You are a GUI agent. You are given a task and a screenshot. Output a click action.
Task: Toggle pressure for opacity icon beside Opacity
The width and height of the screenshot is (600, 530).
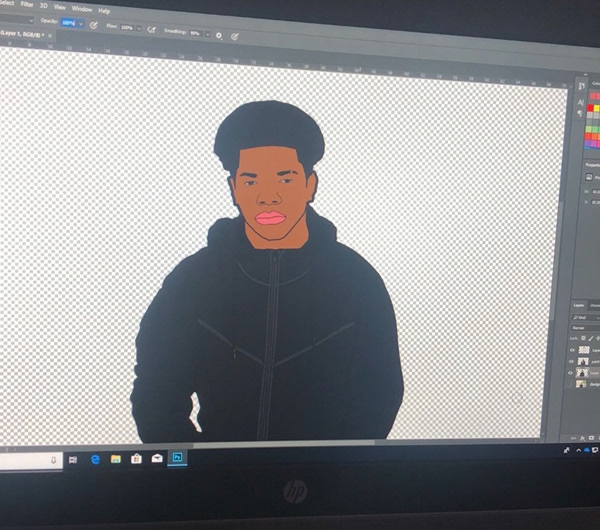(94, 23)
